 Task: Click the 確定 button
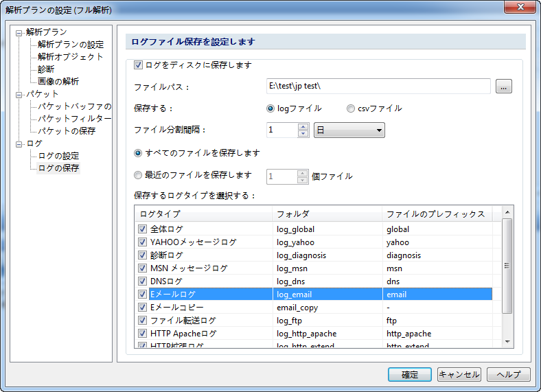[410, 375]
